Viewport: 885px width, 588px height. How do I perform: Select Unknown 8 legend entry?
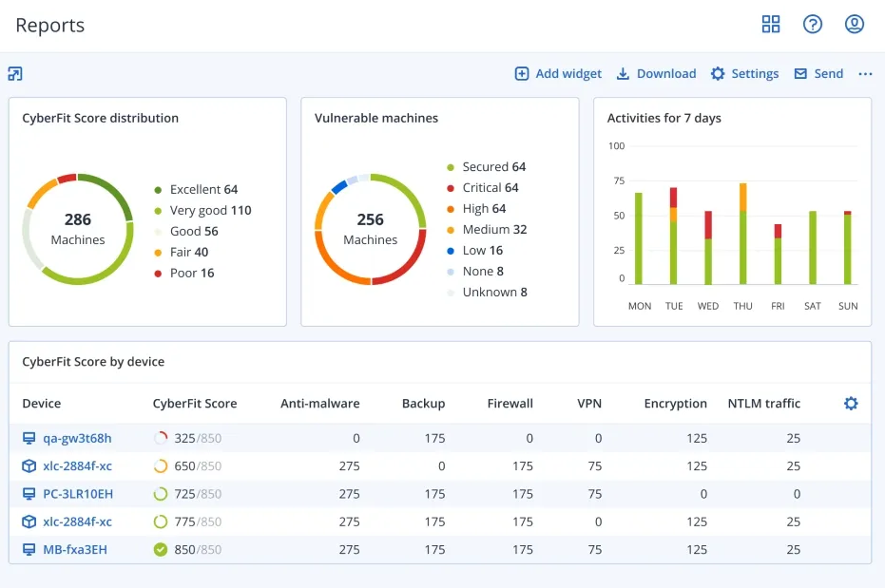coord(487,292)
